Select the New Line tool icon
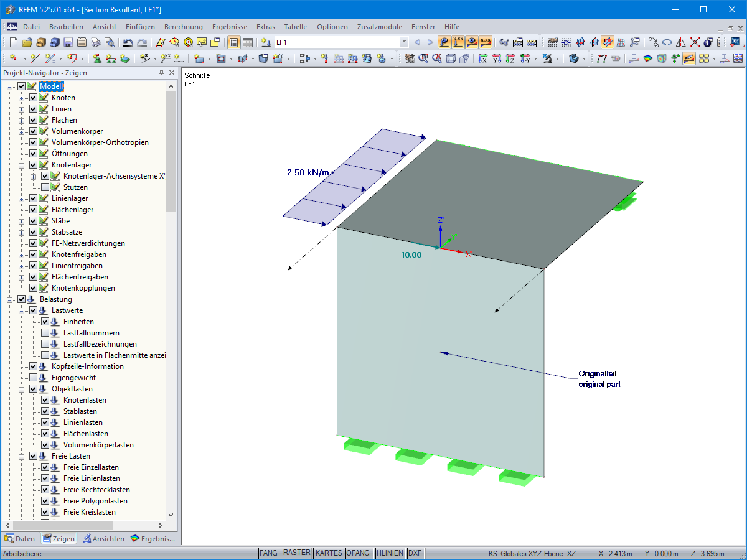The width and height of the screenshot is (747, 560). coord(35,58)
